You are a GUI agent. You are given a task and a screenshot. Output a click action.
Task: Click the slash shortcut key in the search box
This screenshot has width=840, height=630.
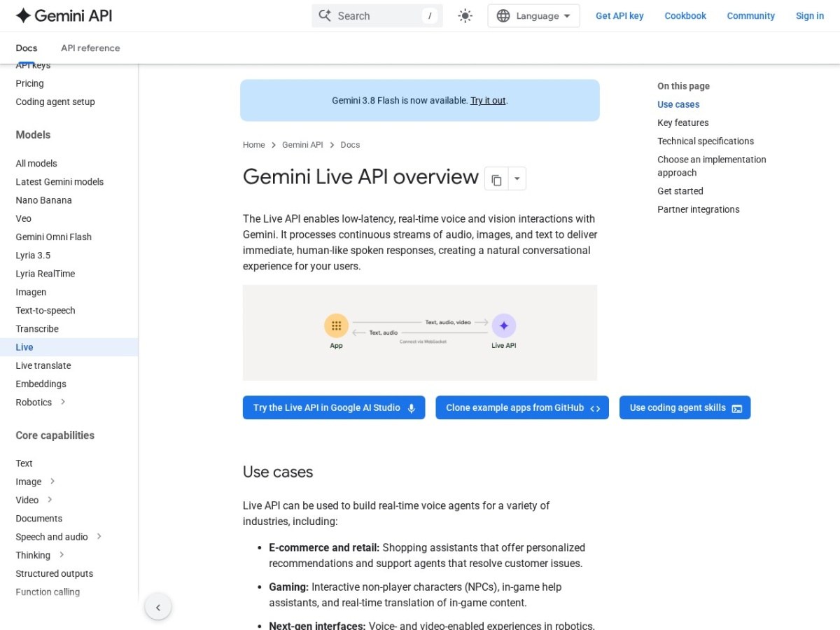coord(429,15)
